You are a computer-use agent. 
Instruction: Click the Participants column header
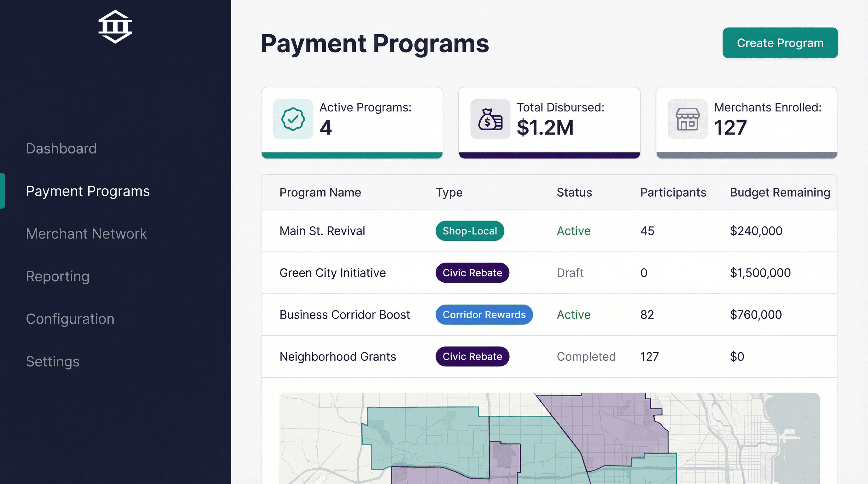673,193
